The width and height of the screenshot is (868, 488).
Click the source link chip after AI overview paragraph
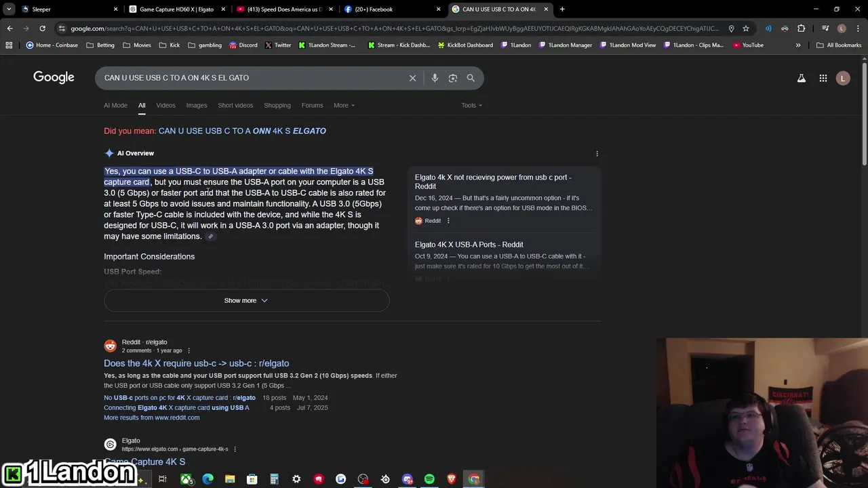(x=211, y=237)
